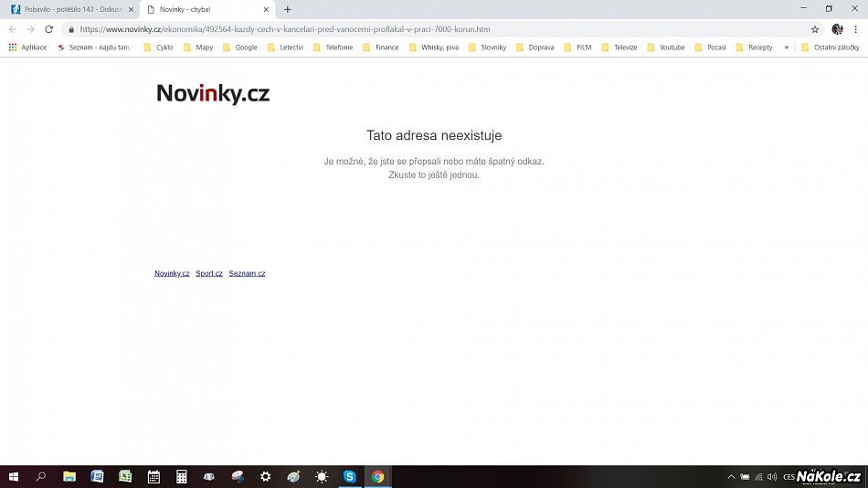Open the FILM bookmarks folder

coord(577,48)
